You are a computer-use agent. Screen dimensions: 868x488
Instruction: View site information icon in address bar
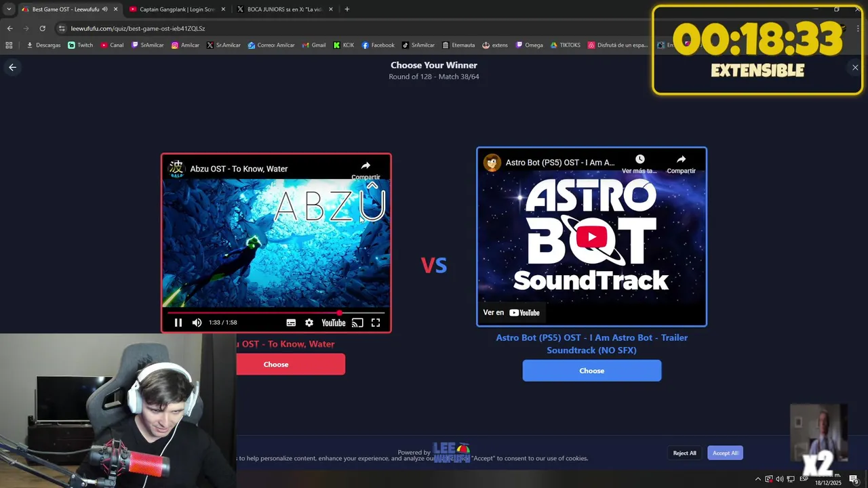[62, 28]
